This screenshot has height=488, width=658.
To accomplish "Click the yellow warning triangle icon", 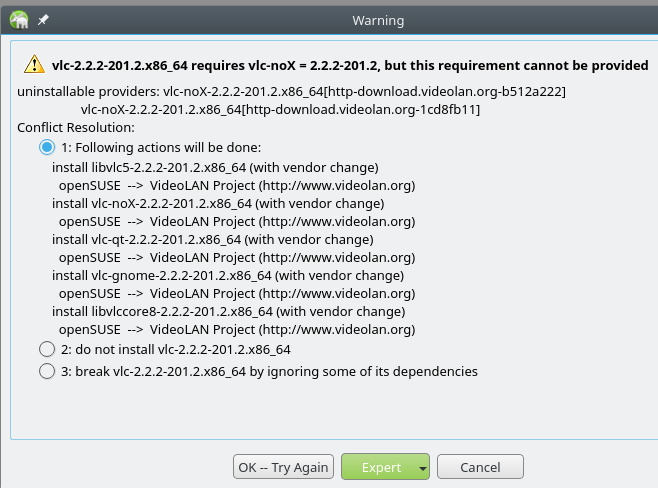I will (x=34, y=65).
